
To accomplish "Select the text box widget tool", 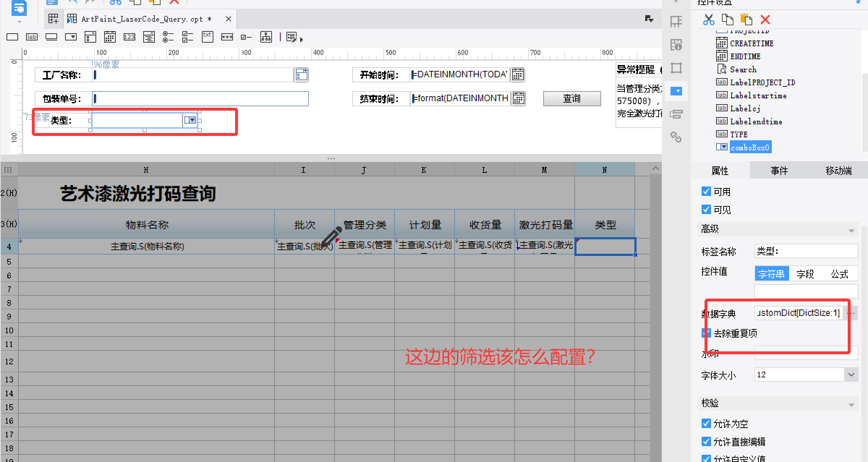I will (12, 37).
